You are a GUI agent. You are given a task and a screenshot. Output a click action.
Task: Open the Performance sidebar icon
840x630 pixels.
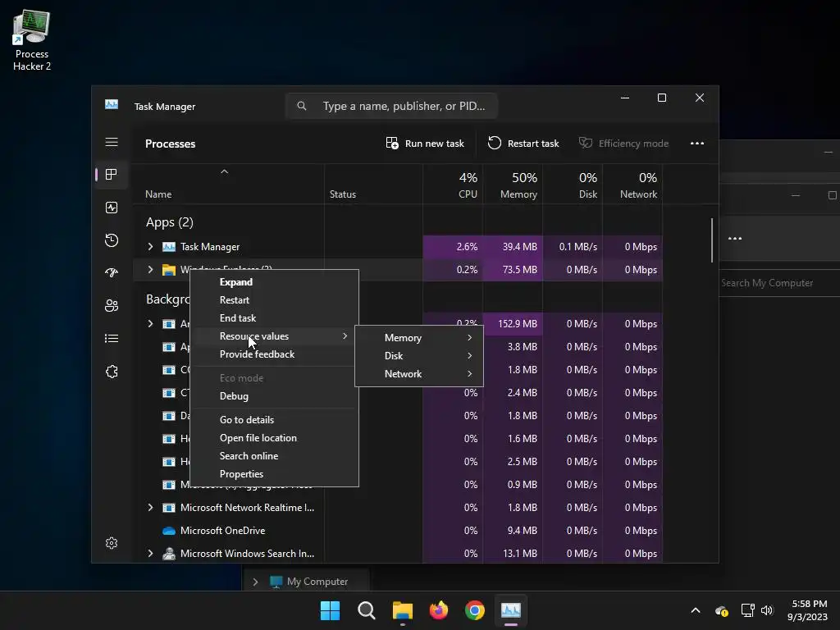pyautogui.click(x=112, y=208)
